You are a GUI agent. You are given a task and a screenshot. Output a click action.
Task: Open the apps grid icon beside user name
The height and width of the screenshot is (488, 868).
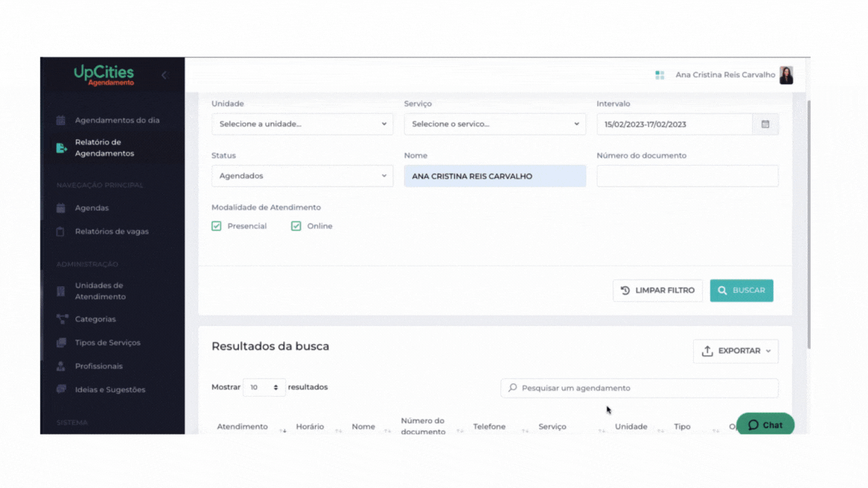tap(659, 75)
